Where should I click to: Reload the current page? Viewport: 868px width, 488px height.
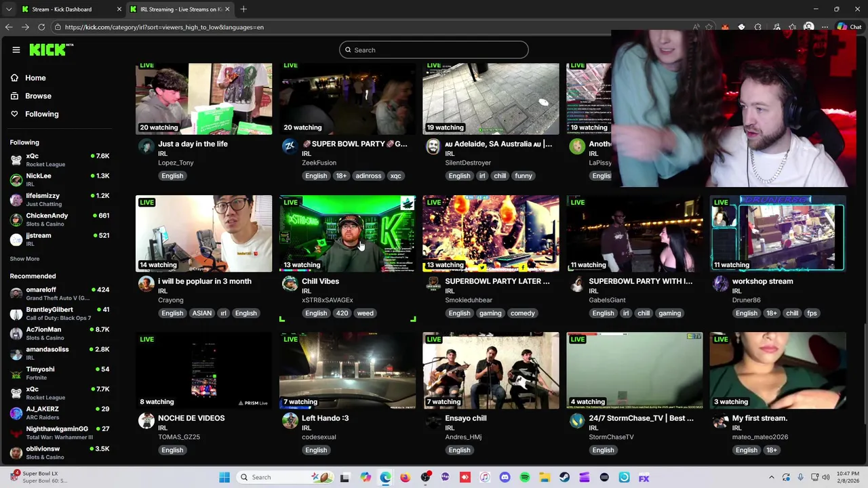41,27
